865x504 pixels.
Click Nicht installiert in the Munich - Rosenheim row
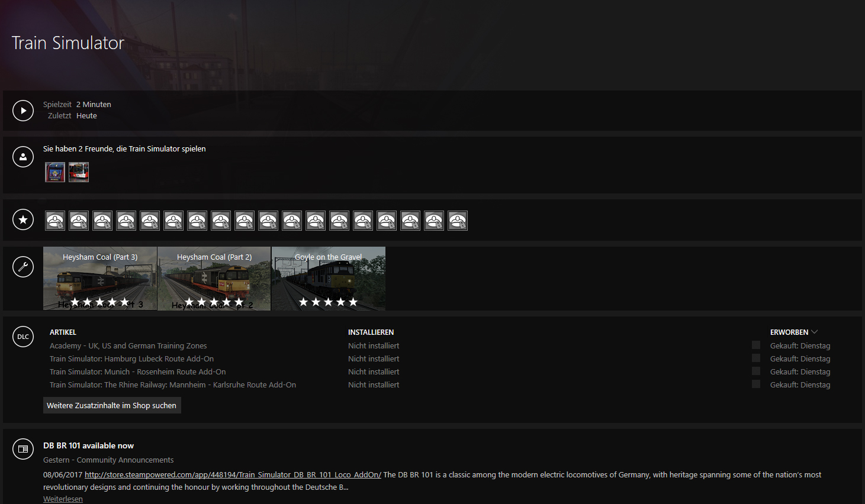[374, 371]
